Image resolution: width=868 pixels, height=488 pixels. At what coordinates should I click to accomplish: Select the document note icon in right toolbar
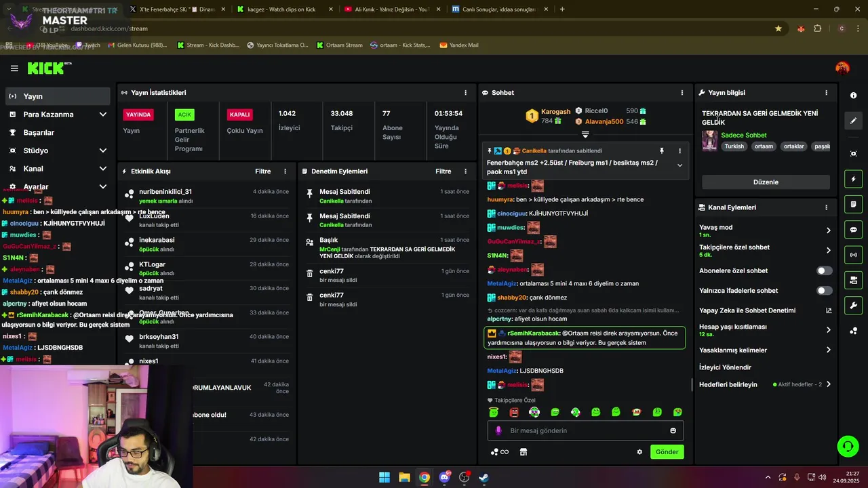click(853, 204)
